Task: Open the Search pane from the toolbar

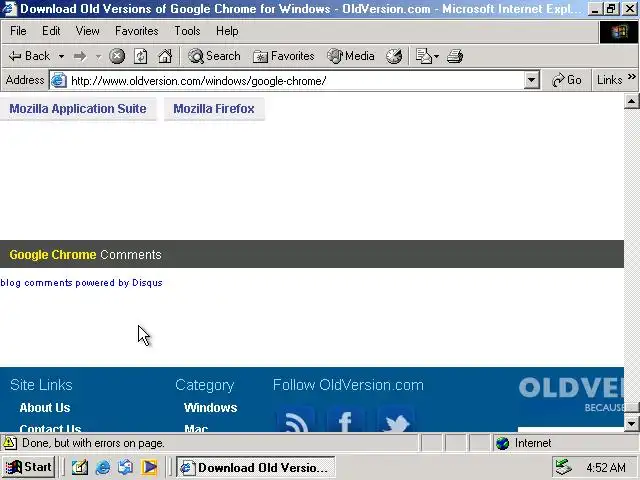Action: coord(214,56)
